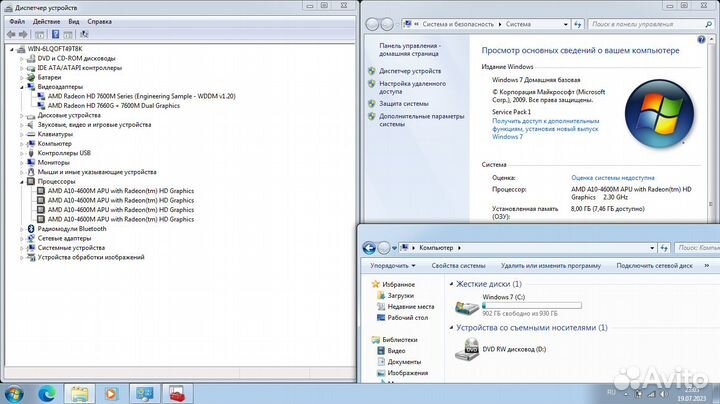Viewport: 720px width, 404px height.
Task: Select Библиотеки in navigation pane
Action: coord(399,340)
